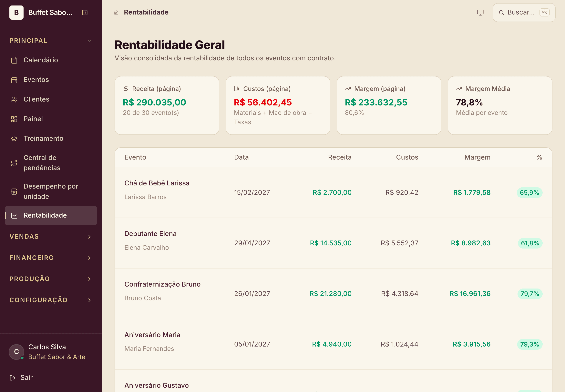Click the Buffet Sabor logo badge
The image size is (565, 392).
(16, 13)
